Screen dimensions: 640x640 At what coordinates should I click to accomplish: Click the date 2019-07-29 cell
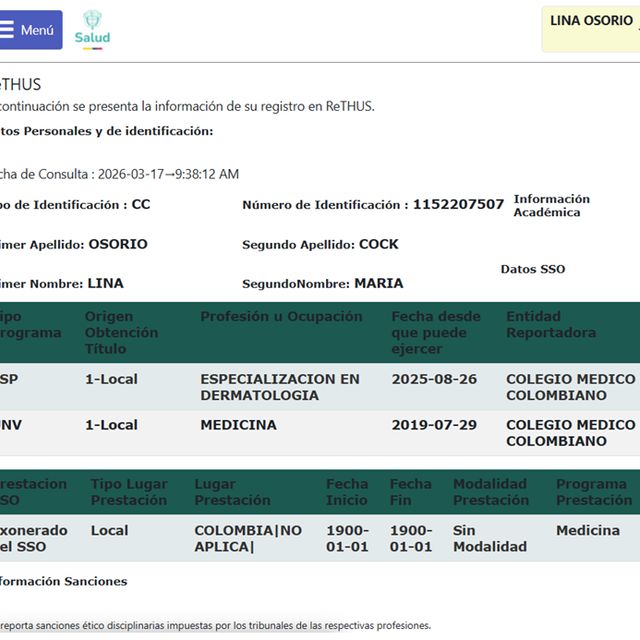(x=434, y=425)
